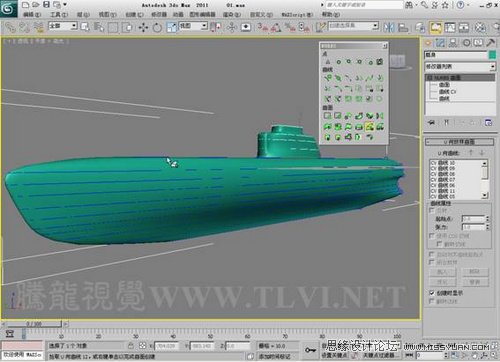The image size is (500, 362).
Task: Toggle the 反转 checkbox under 曲线属性
Action: pyautogui.click(x=432, y=211)
